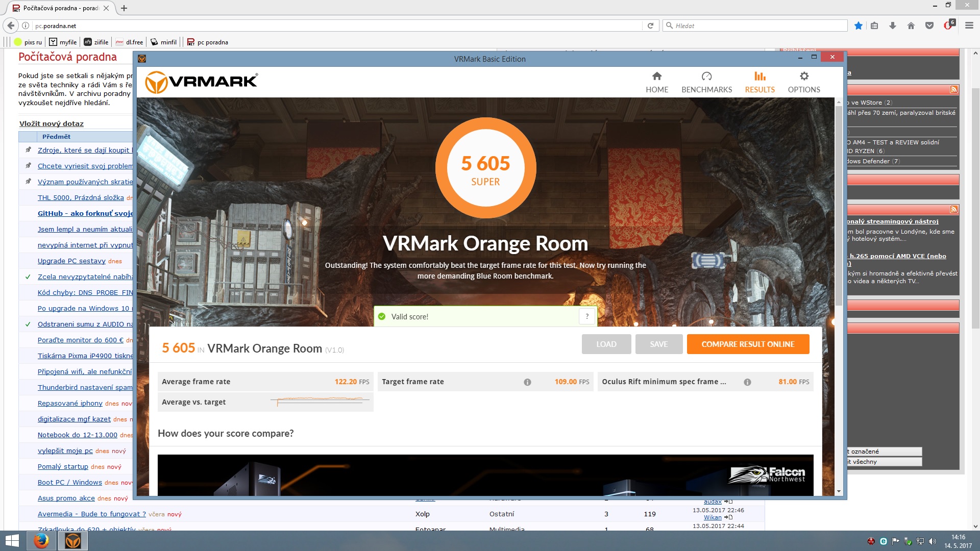
Task: Click Compare Result Online button
Action: (748, 344)
